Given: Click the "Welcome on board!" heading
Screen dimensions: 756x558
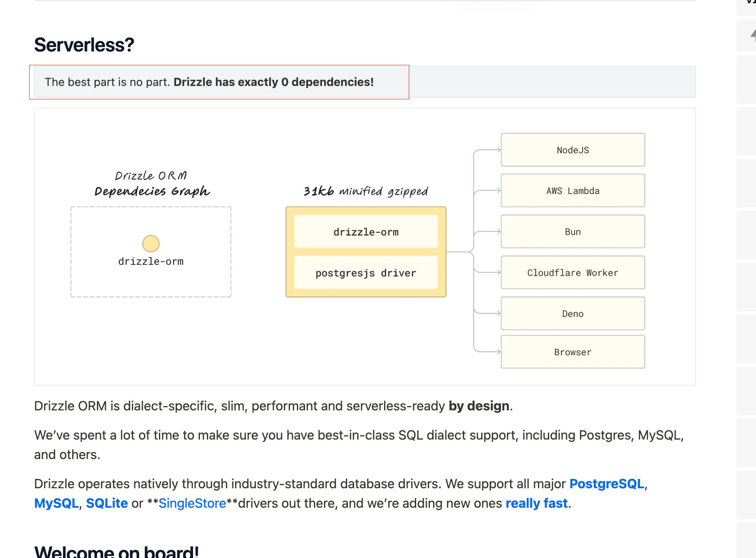Looking at the screenshot, I should (116, 552).
